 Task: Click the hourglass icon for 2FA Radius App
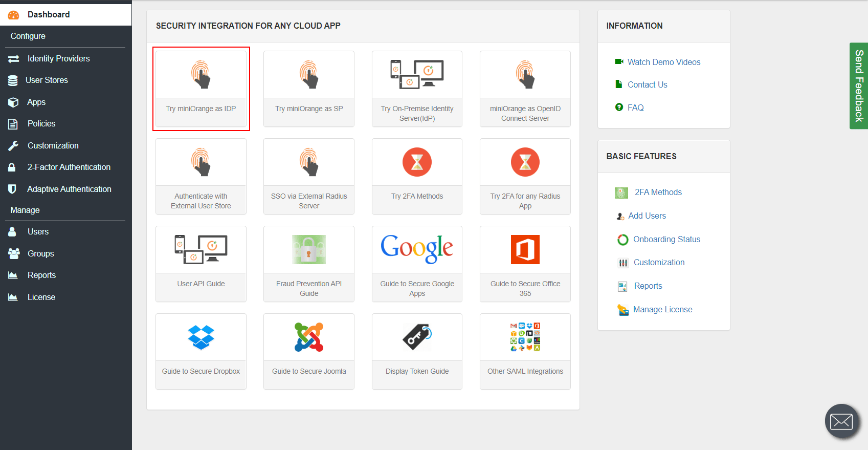(x=525, y=162)
